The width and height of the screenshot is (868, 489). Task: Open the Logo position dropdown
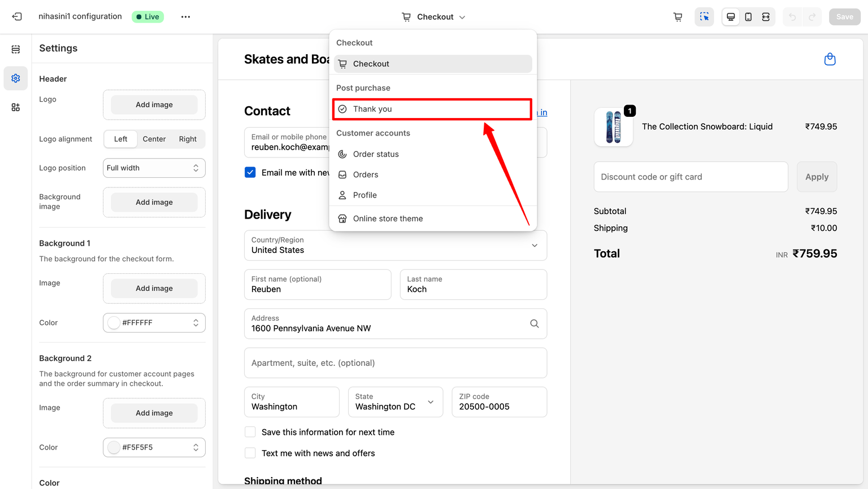click(x=154, y=168)
